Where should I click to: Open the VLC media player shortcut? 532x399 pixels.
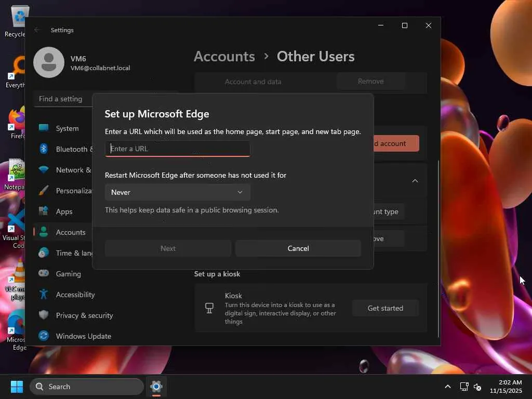tap(15, 280)
